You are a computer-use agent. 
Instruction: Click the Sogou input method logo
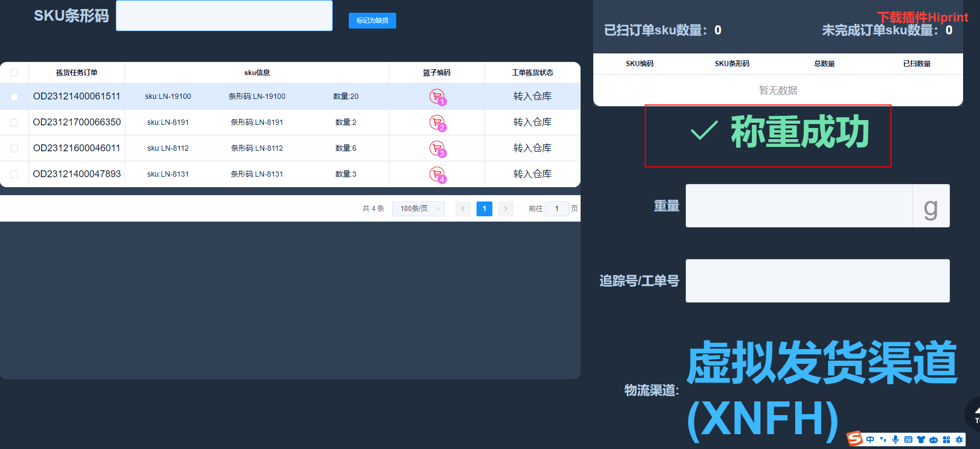coord(854,439)
